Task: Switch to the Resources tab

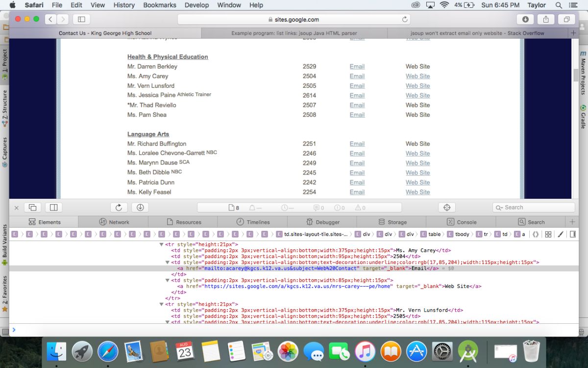Action: (x=183, y=222)
